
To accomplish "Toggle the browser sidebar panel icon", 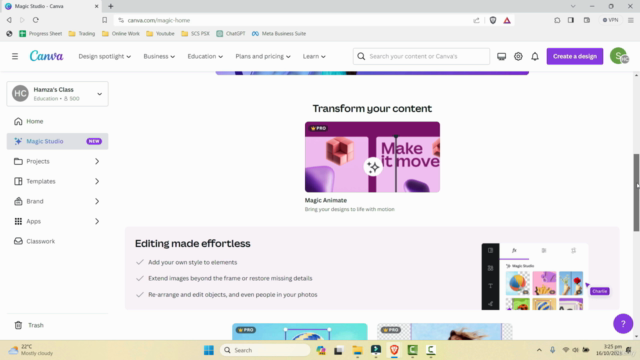I will point(571,20).
